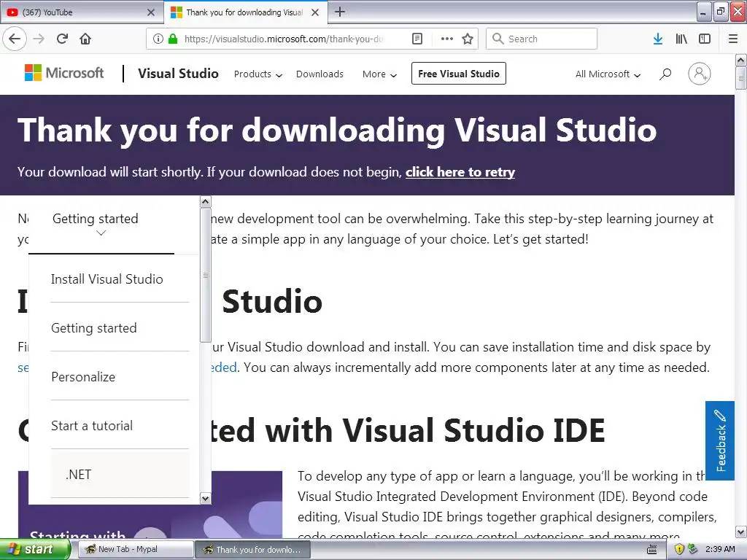This screenshot has height=560, width=747.
Task: Click the Forward navigation arrow
Action: (x=39, y=39)
